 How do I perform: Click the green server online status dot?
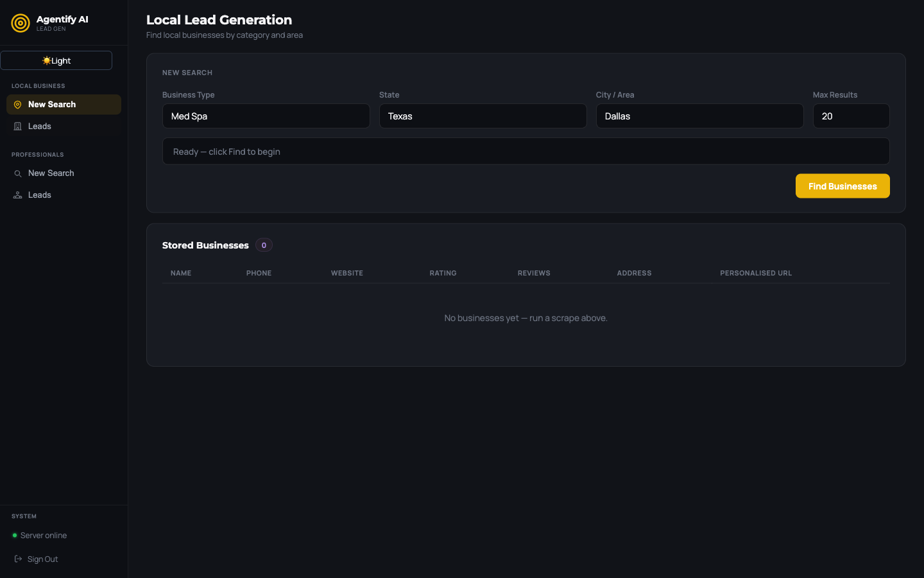tap(13, 535)
